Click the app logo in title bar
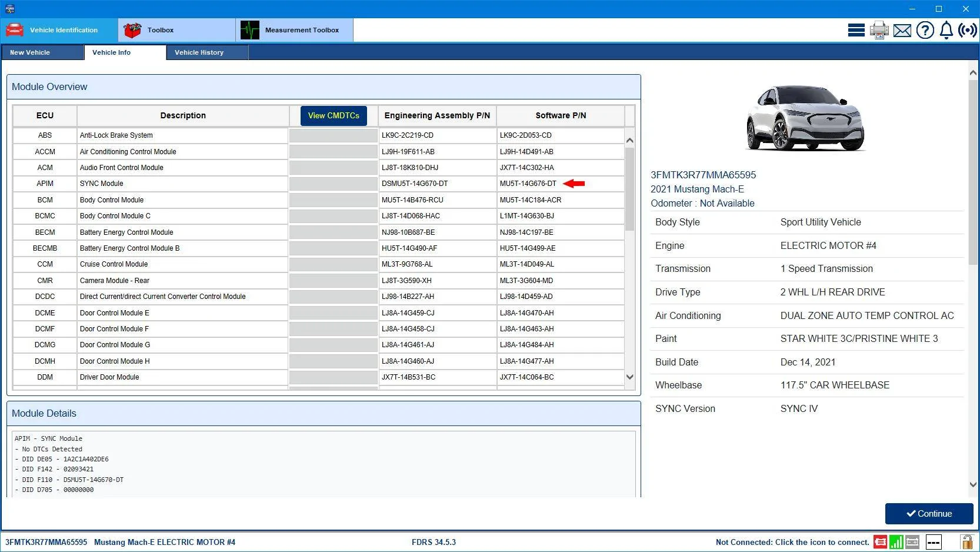980x552 pixels. click(9, 9)
